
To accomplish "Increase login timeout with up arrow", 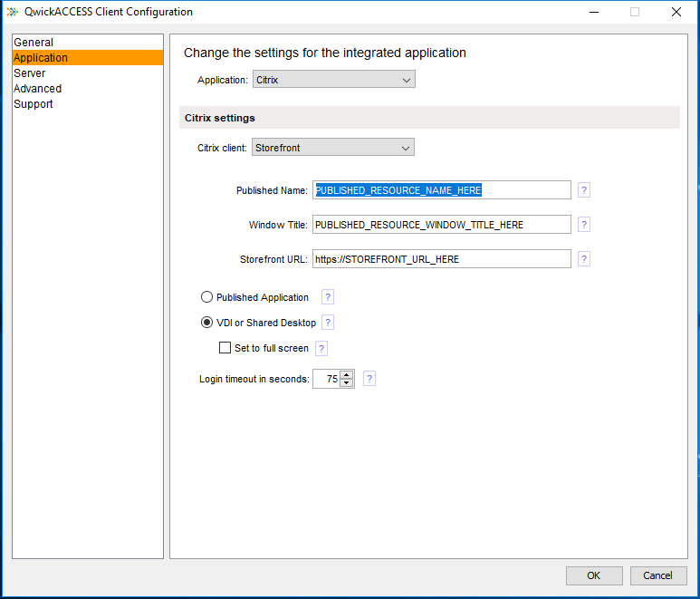I will [x=347, y=375].
